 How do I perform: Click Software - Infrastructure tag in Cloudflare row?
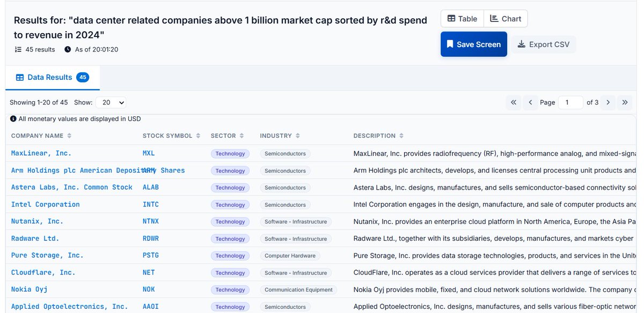click(296, 273)
